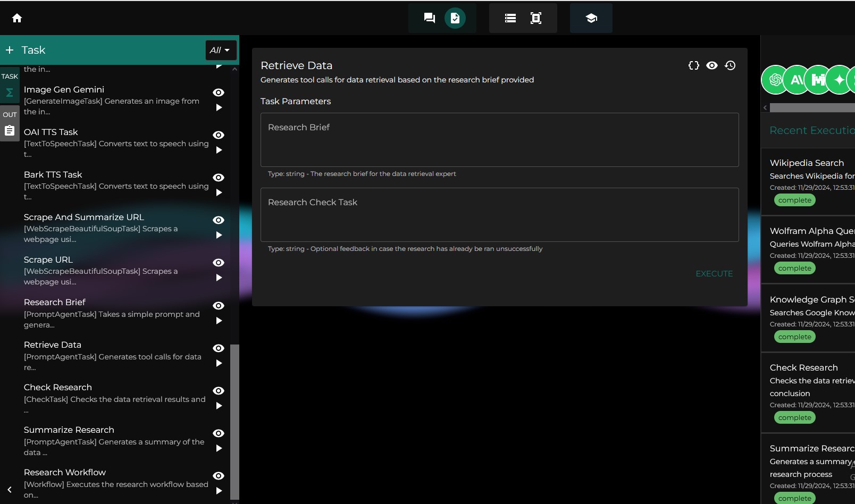Go to the home page
The image size is (855, 504).
click(17, 18)
